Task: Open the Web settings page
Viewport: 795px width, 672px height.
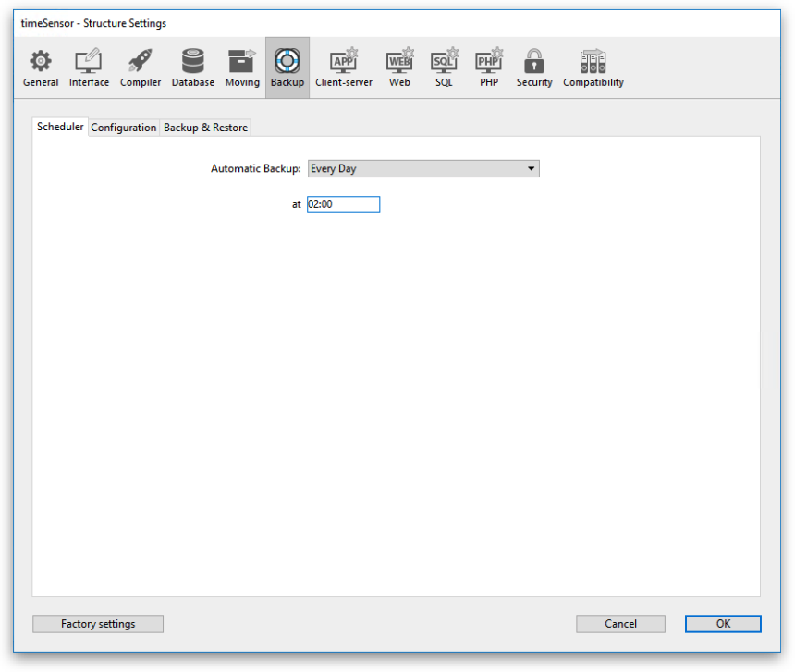Action: click(399, 67)
